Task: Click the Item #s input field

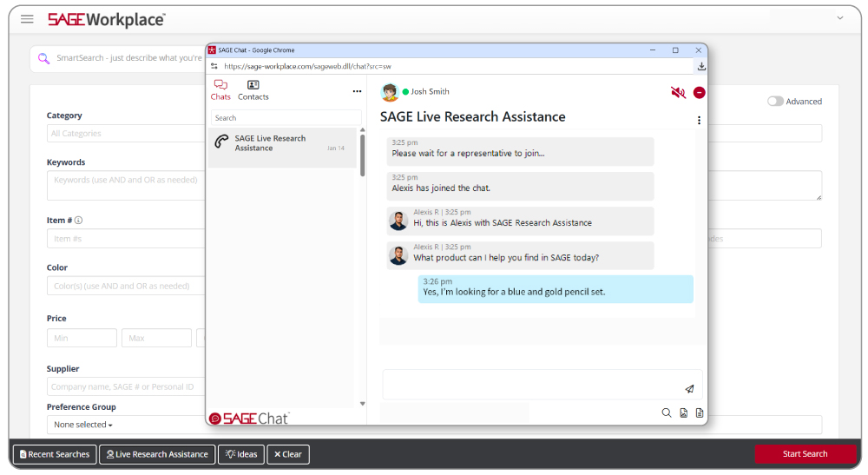Action: pyautogui.click(x=126, y=239)
